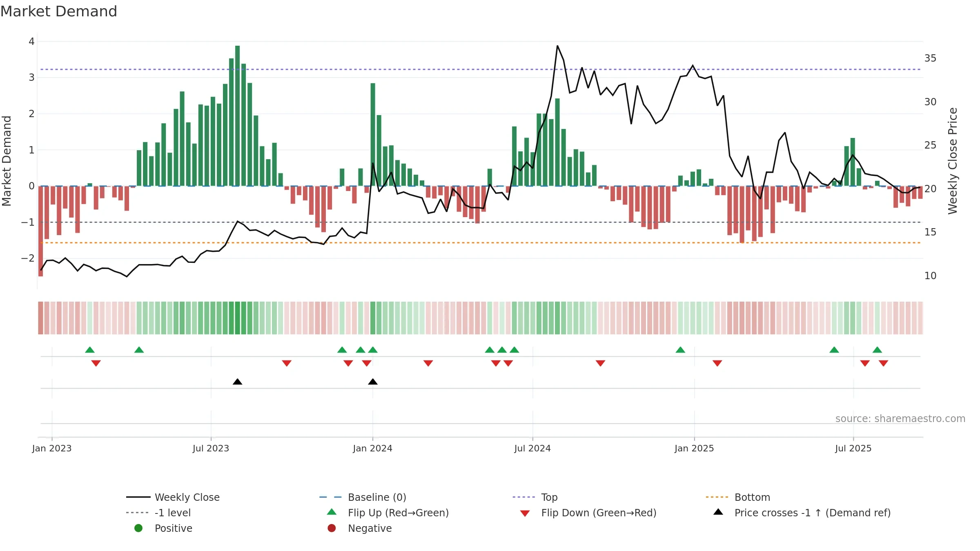Click the orange dotted Bottom threshold line

pos(480,243)
